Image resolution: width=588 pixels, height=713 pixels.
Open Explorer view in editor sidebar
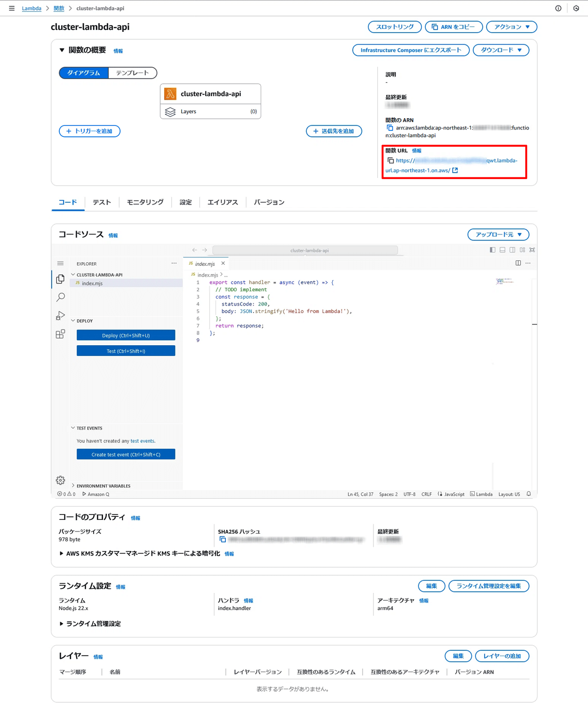pyautogui.click(x=60, y=279)
